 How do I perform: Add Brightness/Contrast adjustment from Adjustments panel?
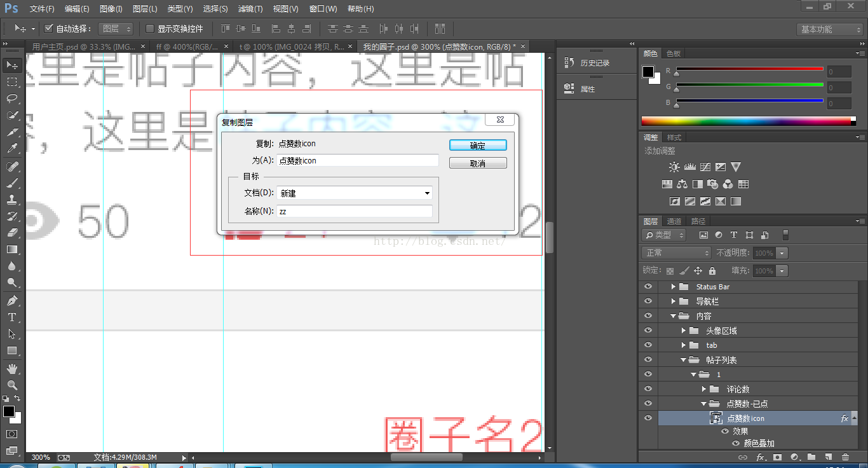(674, 167)
